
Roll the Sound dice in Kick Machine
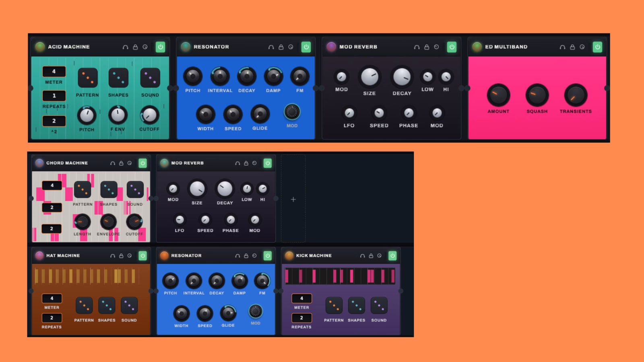point(379,306)
